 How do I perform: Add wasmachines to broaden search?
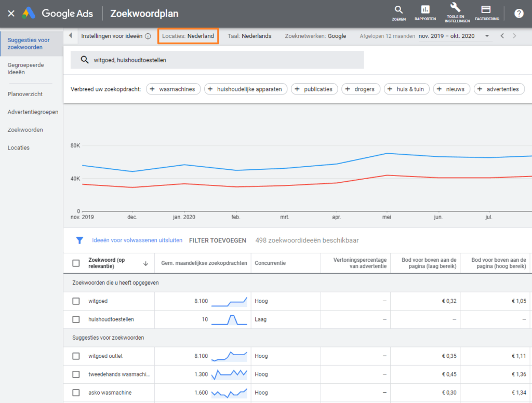(174, 89)
